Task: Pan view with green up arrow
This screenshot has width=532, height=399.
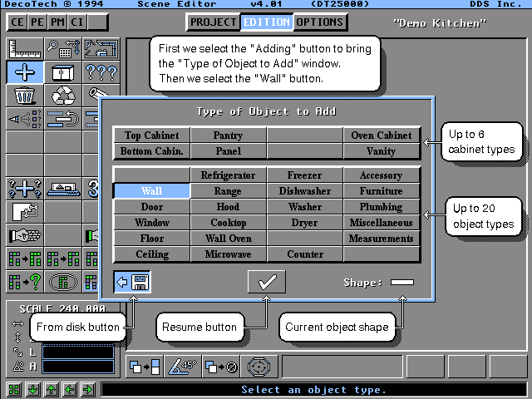Action: point(52,389)
